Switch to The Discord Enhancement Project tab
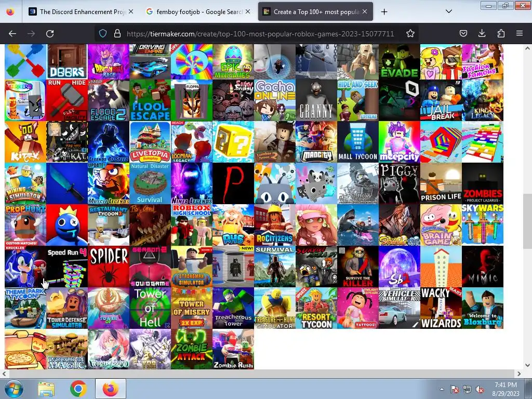Image resolution: width=532 pixels, height=399 pixels. point(81,12)
